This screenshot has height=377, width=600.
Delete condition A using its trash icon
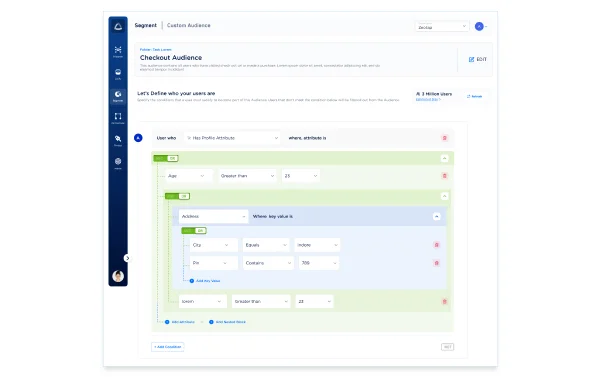click(x=445, y=138)
